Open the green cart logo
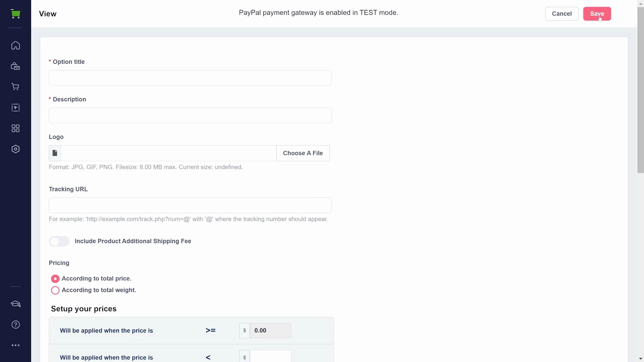Screen dimensions: 644x362 pos(15,14)
